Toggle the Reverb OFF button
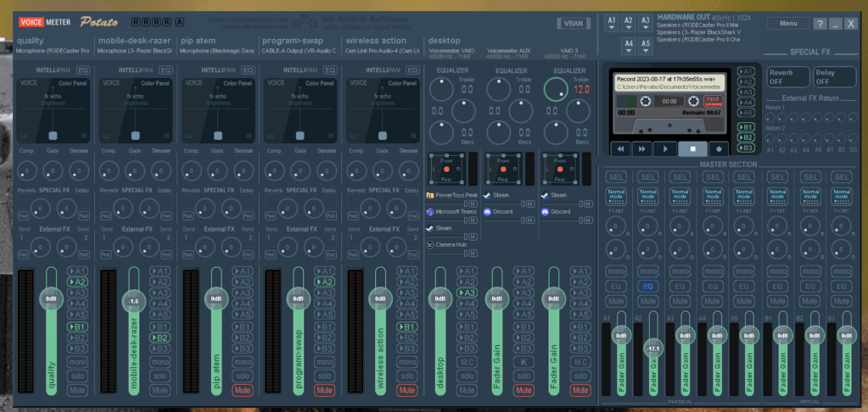The width and height of the screenshot is (868, 412). tap(787, 77)
